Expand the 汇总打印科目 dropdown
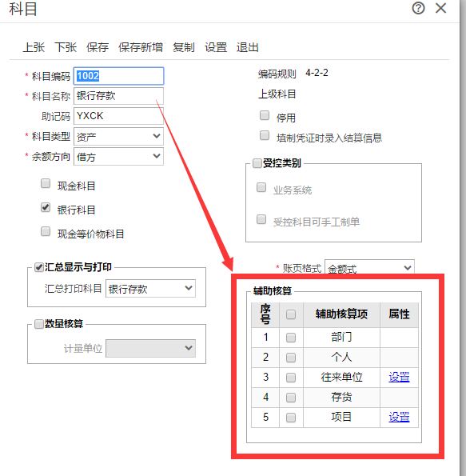 click(x=150, y=288)
